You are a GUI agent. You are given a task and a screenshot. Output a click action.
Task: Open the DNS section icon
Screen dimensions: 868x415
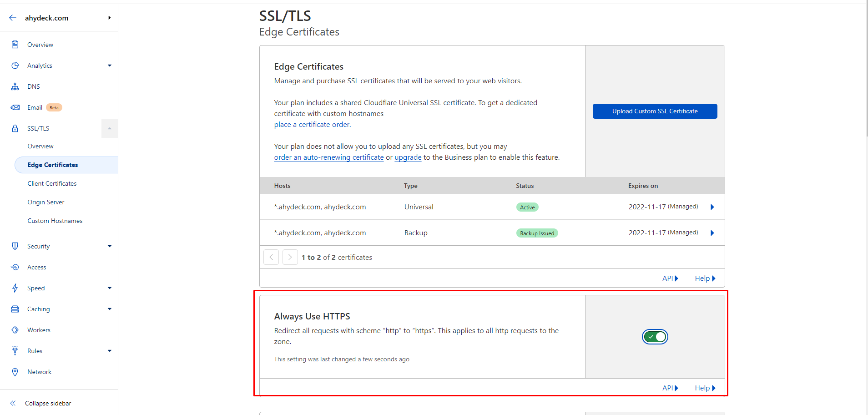[x=15, y=86]
